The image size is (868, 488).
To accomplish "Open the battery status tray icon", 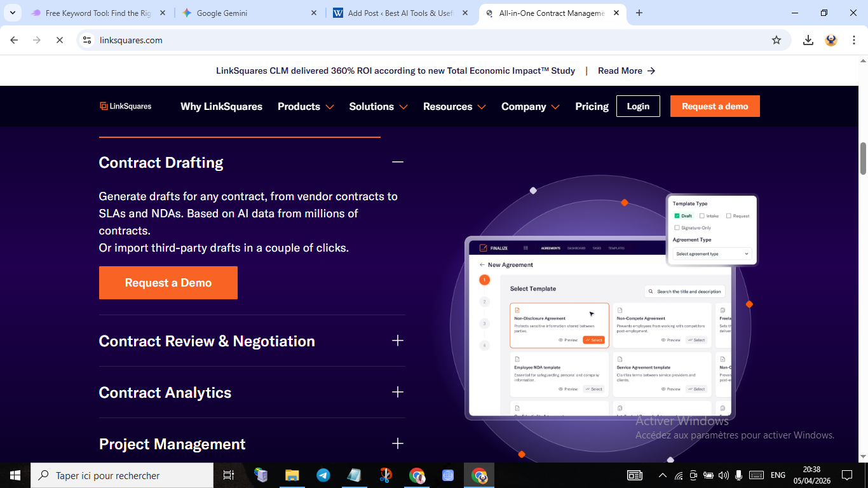I will [708, 475].
